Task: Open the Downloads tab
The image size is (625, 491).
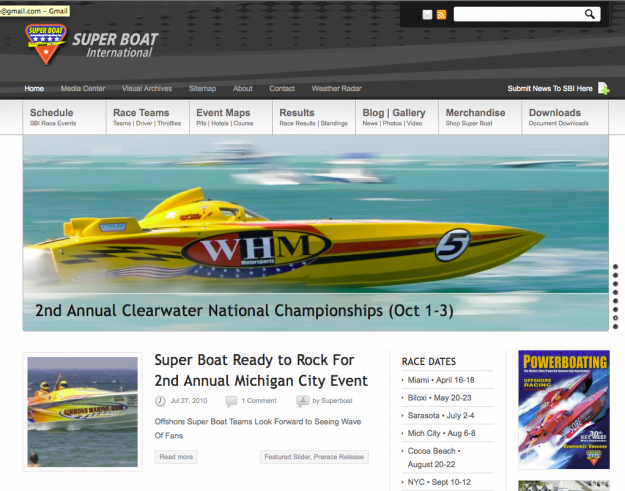Action: click(565, 117)
